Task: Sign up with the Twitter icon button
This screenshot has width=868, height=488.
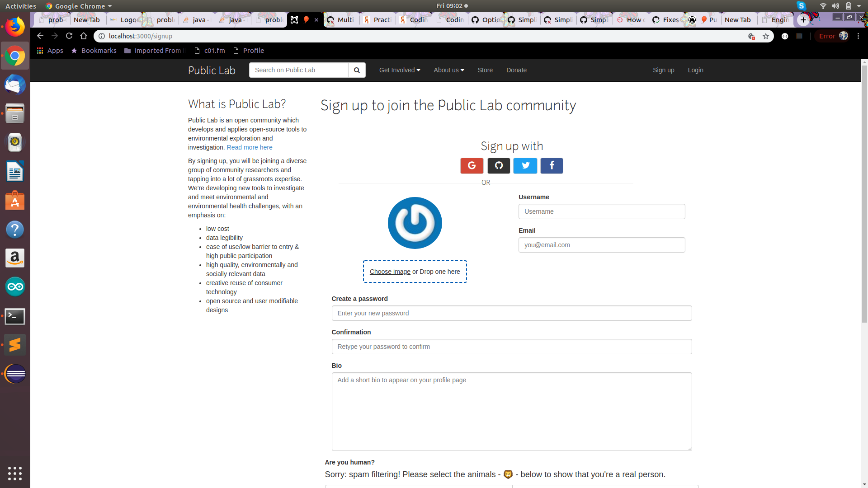Action: click(x=525, y=166)
